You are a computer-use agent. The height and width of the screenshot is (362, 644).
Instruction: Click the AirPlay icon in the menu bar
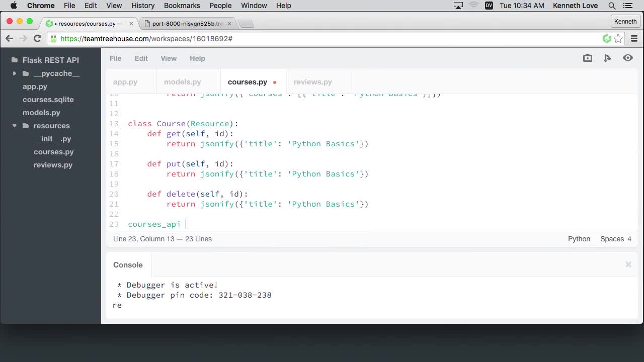click(458, 6)
